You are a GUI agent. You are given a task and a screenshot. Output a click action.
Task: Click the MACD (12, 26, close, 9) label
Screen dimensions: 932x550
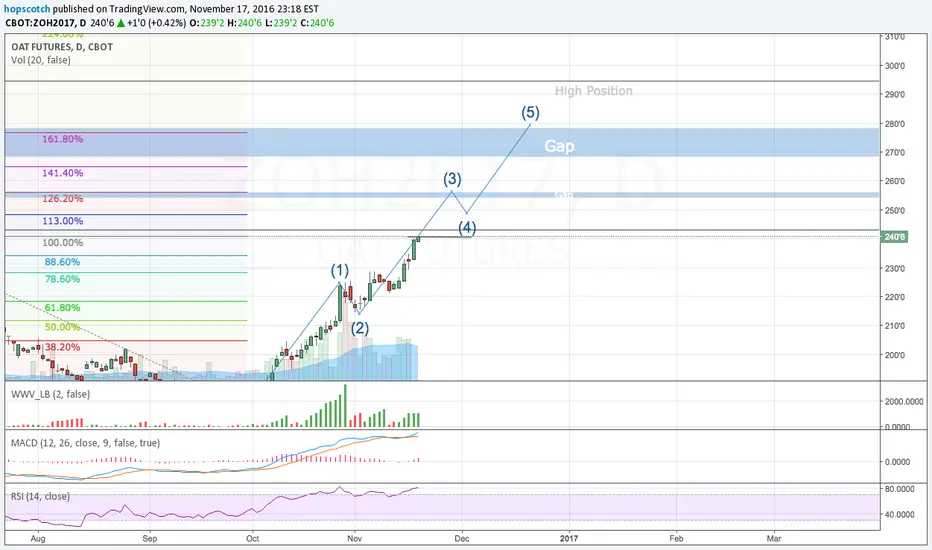pos(86,443)
